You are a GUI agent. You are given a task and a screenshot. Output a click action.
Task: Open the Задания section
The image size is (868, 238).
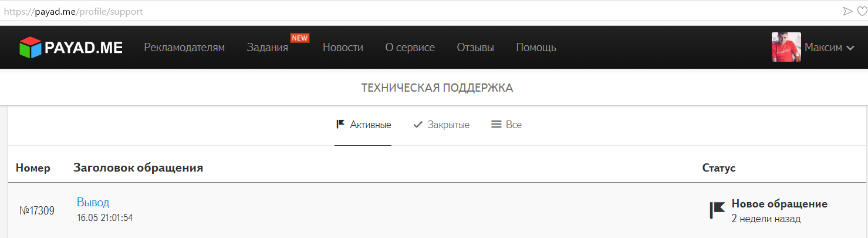click(268, 48)
